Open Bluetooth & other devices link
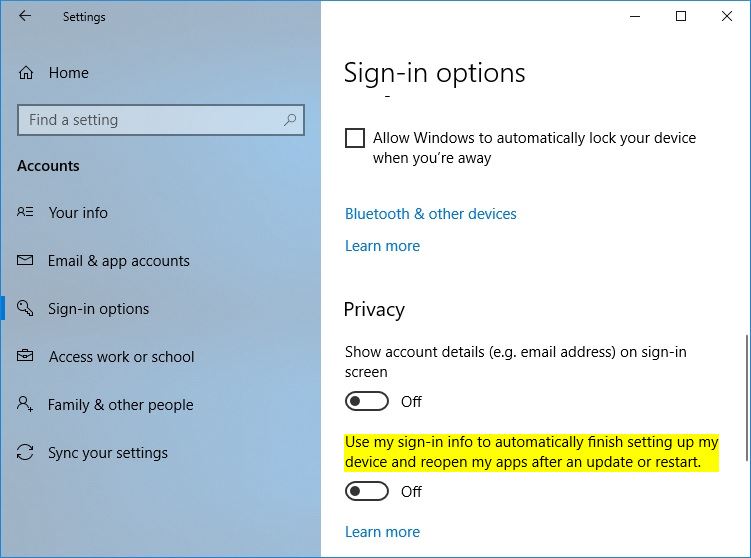Image resolution: width=751 pixels, height=558 pixels. point(431,214)
